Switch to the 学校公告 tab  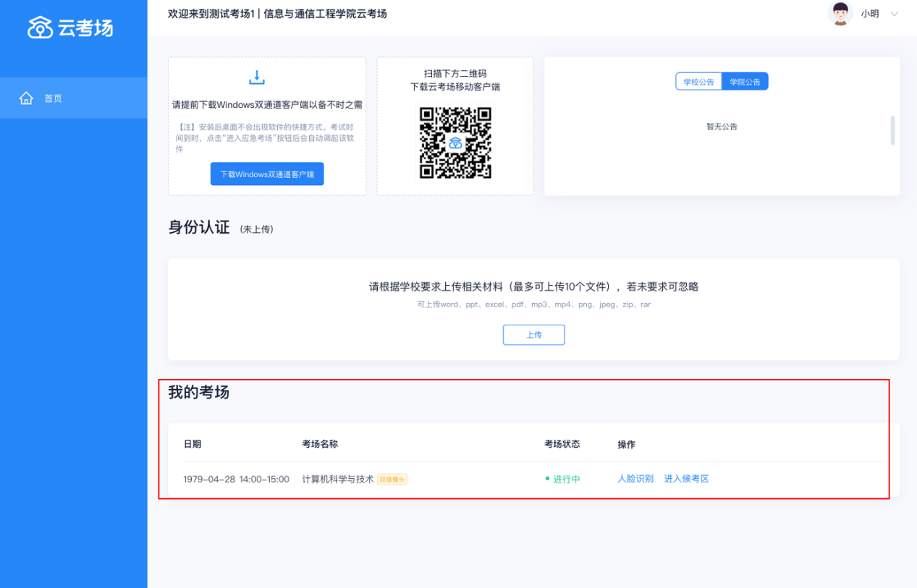[698, 82]
